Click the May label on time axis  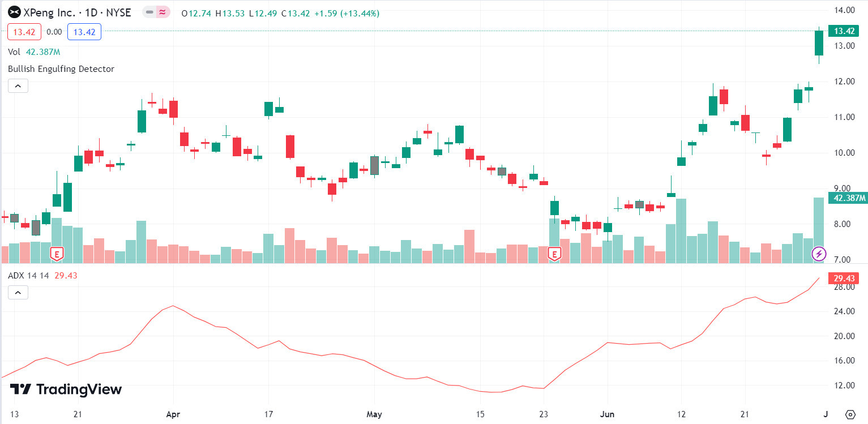[x=374, y=414]
